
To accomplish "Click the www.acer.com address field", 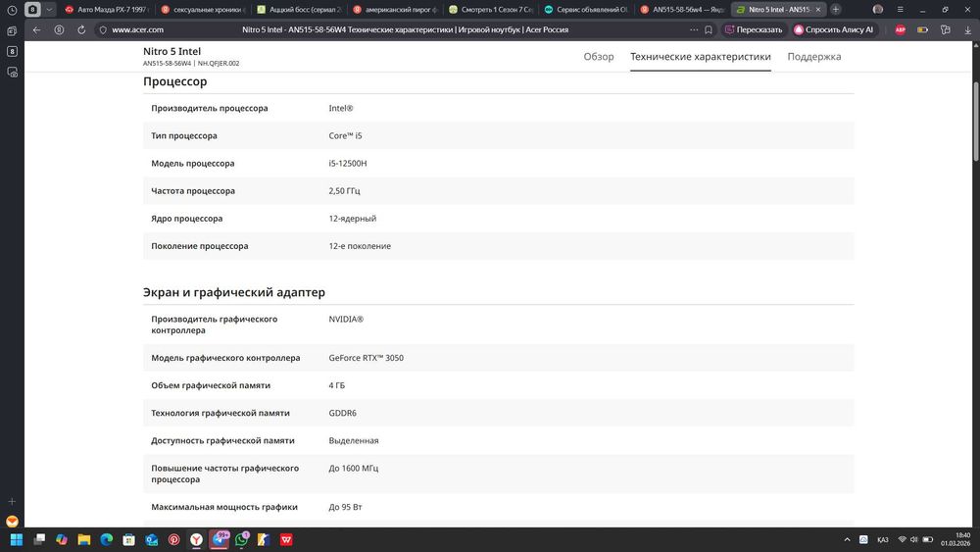I will click(137, 29).
